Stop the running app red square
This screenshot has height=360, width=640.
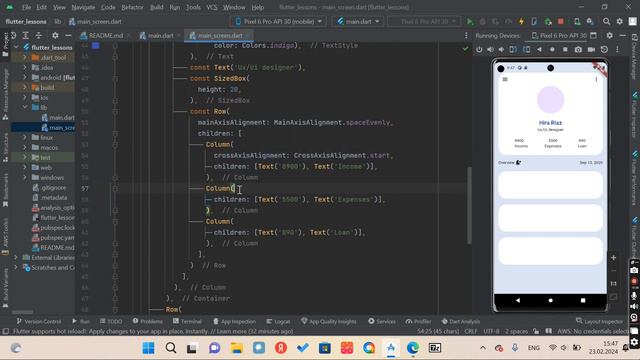561,21
